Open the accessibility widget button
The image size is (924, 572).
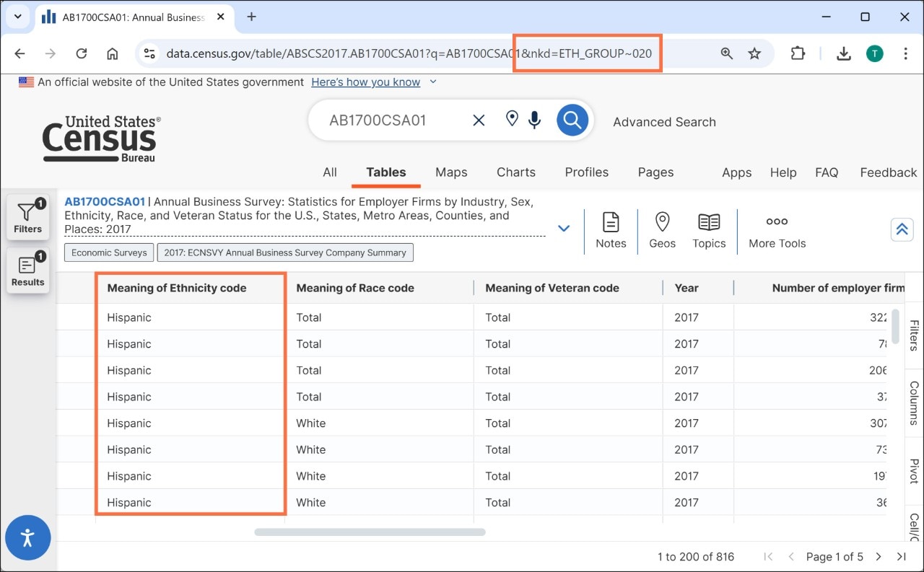pyautogui.click(x=28, y=537)
